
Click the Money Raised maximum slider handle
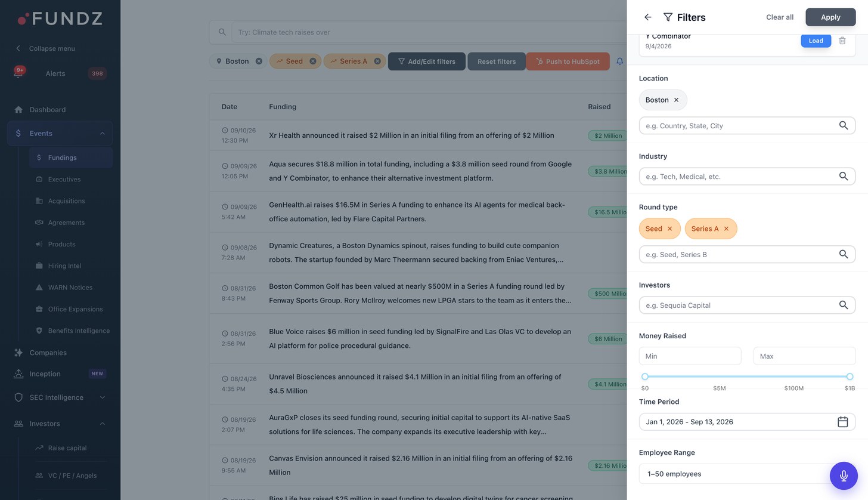pos(850,376)
